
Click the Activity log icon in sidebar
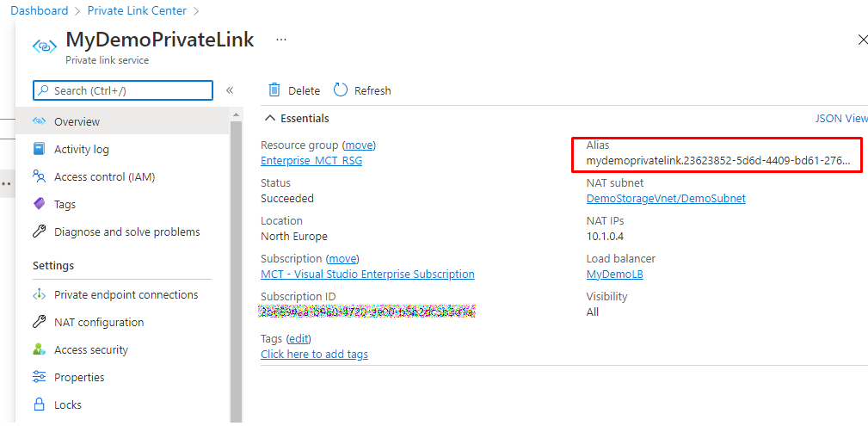click(x=39, y=149)
